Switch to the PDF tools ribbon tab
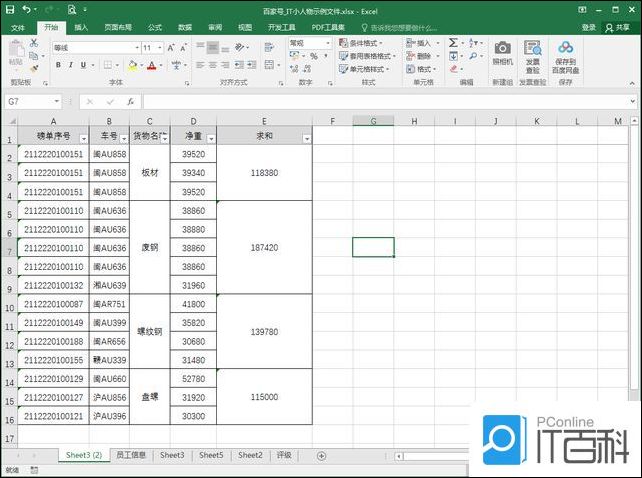 point(328,27)
